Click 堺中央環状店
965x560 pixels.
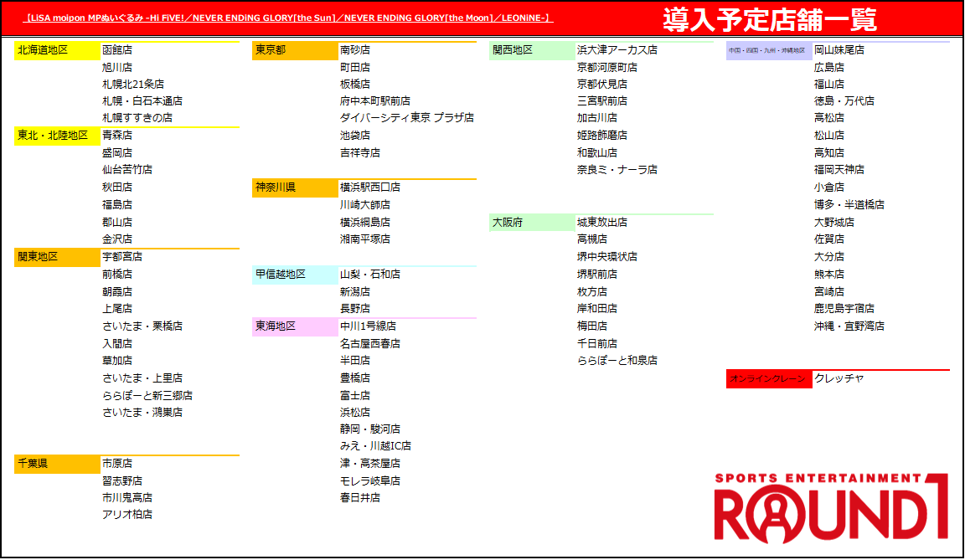coord(607,256)
